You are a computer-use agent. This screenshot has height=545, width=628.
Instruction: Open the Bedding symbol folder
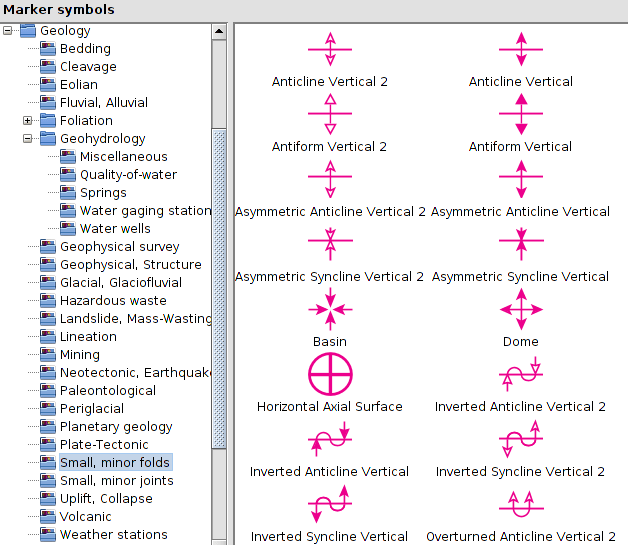(85, 48)
